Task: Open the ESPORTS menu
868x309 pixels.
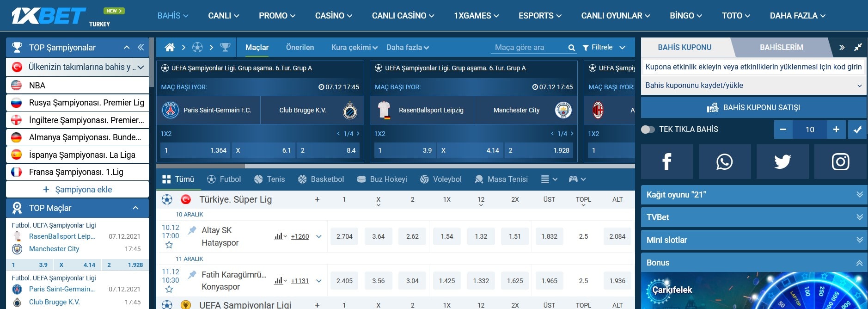Action: click(x=540, y=16)
